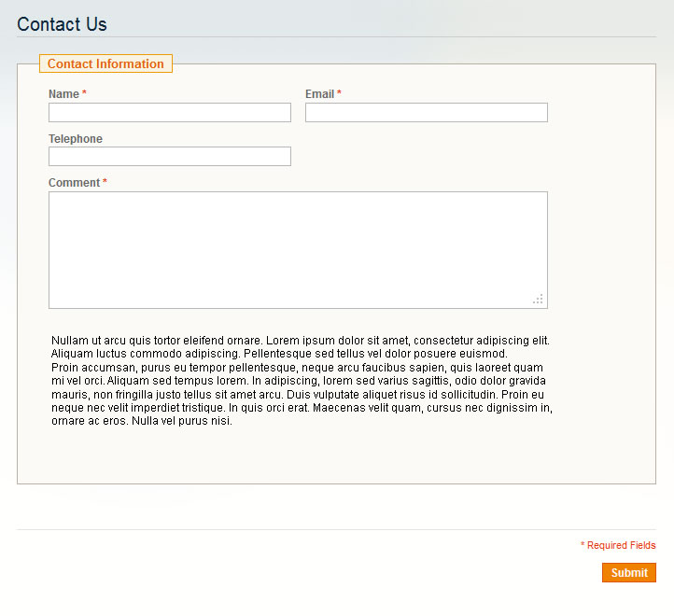
Task: Click the Email field label
Action: click(319, 94)
